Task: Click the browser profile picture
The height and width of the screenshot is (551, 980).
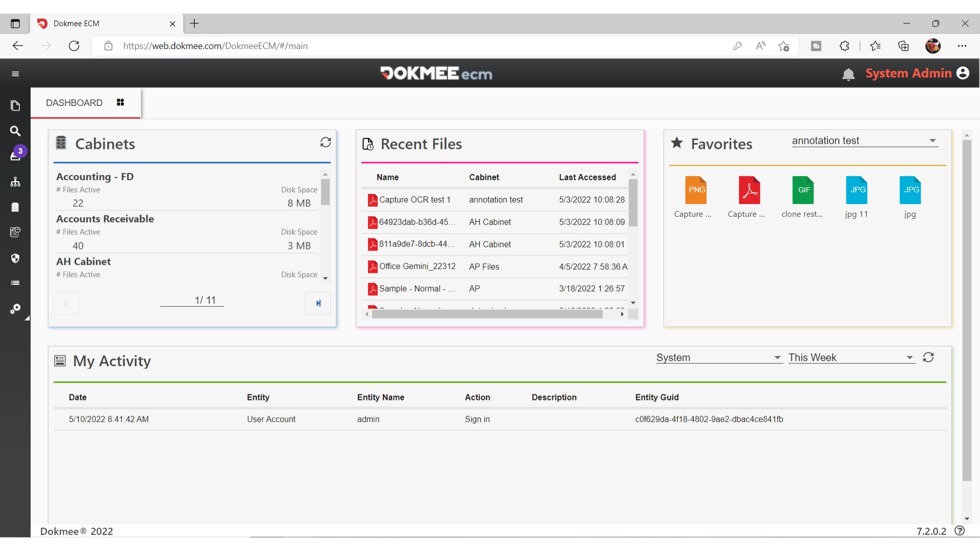Action: click(x=933, y=46)
